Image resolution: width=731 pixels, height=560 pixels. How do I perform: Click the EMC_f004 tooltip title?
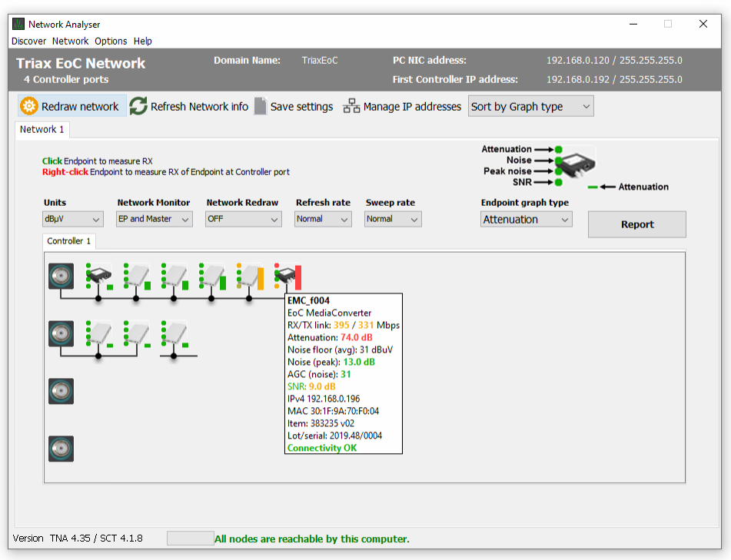[308, 300]
